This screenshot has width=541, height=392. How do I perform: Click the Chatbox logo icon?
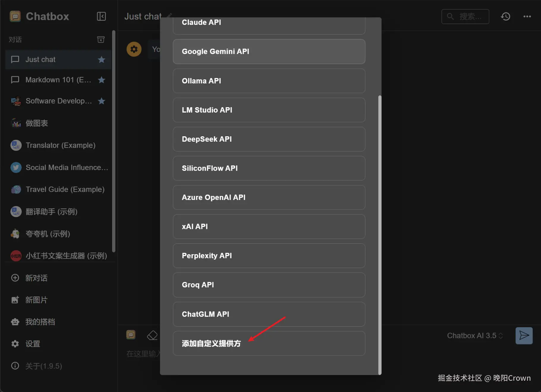click(x=15, y=16)
